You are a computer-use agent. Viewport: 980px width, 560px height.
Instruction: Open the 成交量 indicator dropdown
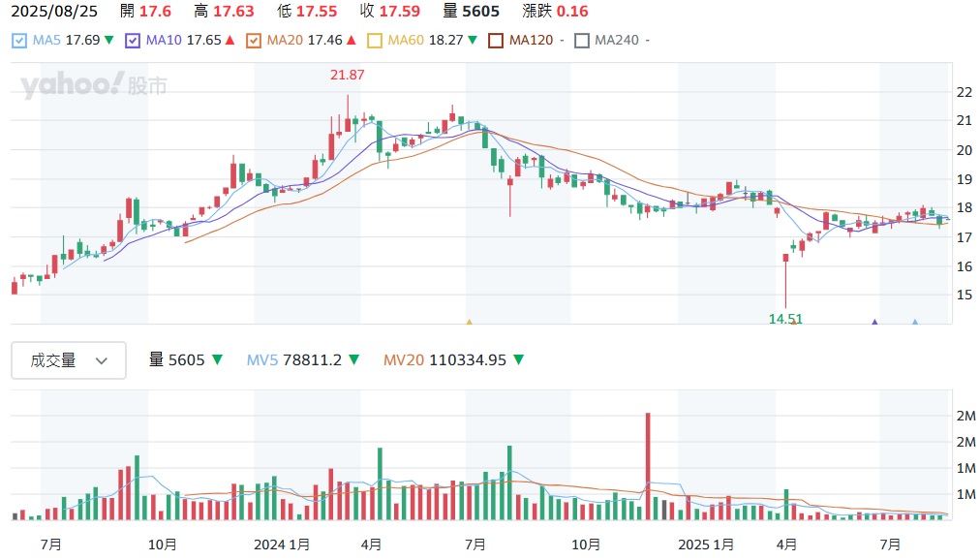(69, 360)
